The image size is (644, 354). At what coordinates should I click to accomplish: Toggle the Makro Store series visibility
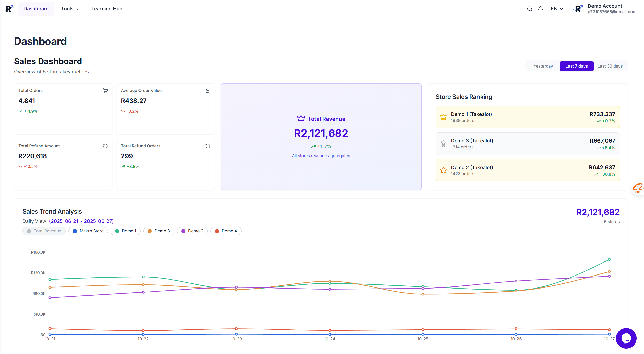pyautogui.click(x=88, y=231)
